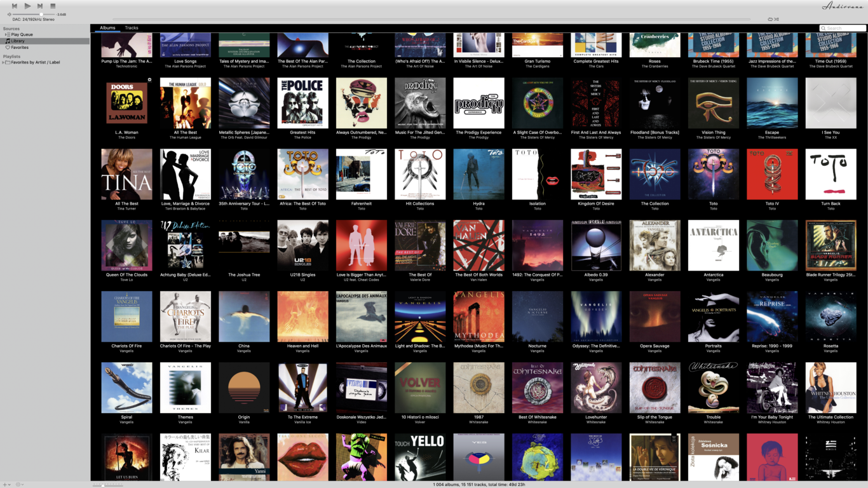Click the "Valerie Dore" artist name
The height and width of the screenshot is (488, 868).
(420, 280)
